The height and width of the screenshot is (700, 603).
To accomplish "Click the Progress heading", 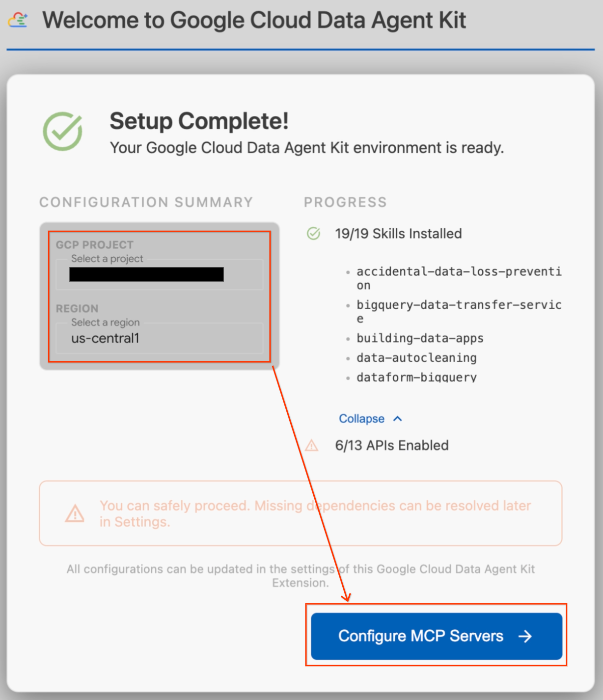I will tap(345, 202).
